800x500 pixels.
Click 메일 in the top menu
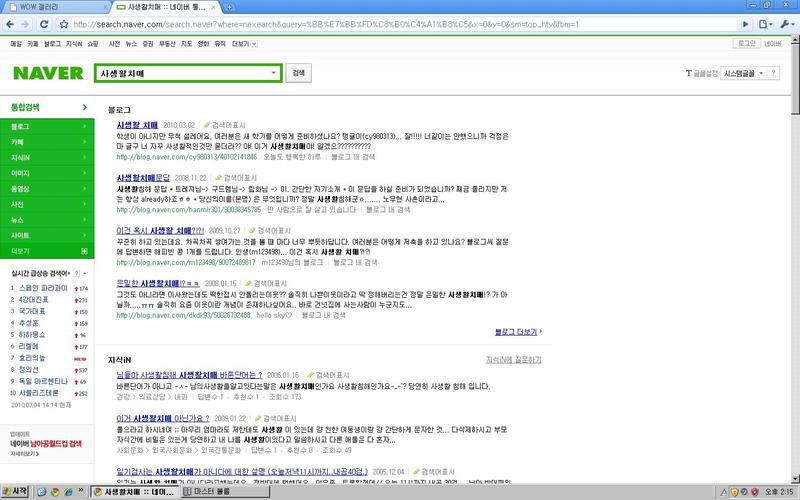click(16, 44)
